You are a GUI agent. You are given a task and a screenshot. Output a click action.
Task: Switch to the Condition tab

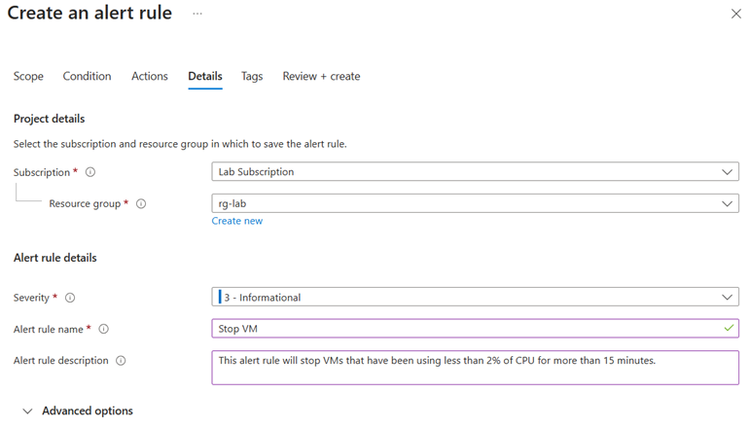[x=87, y=76]
